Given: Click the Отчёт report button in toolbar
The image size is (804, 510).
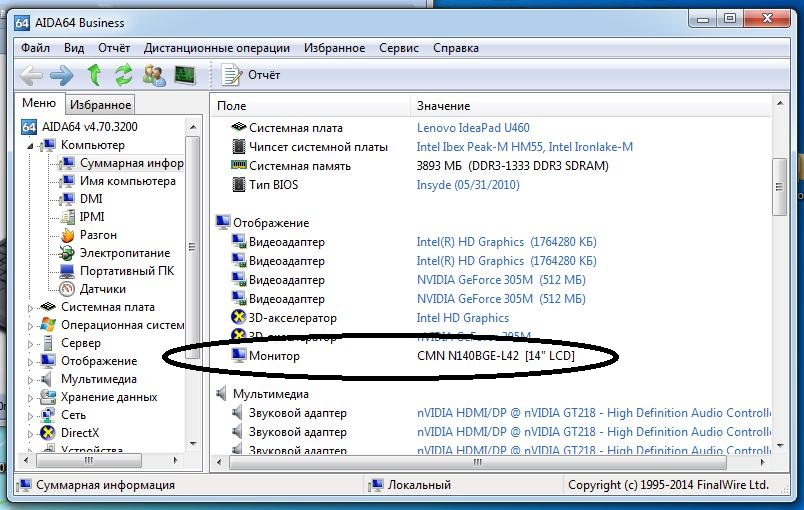Looking at the screenshot, I should 251,75.
